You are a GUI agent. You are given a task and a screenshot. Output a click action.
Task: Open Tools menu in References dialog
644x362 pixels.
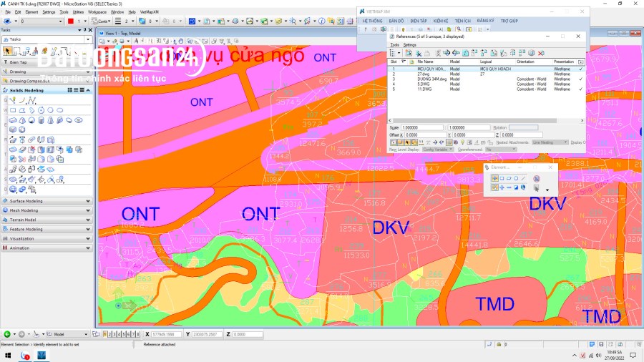(395, 45)
